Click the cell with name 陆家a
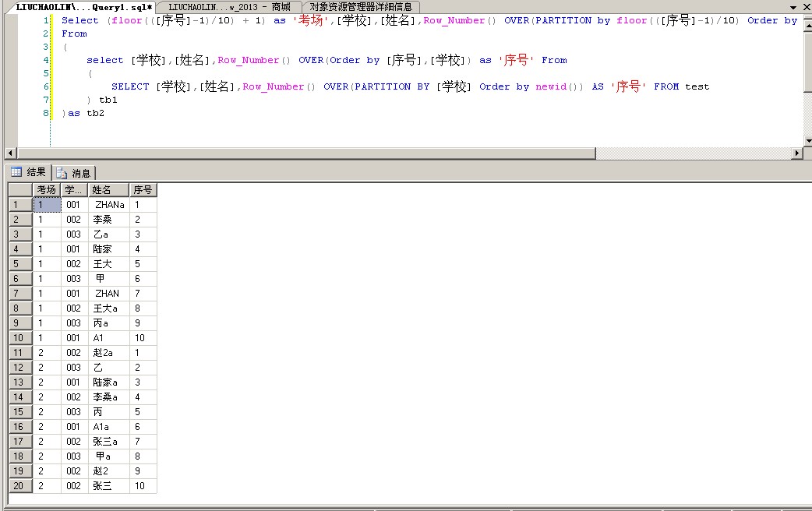Viewport: 812px width, 511px height. pos(109,382)
